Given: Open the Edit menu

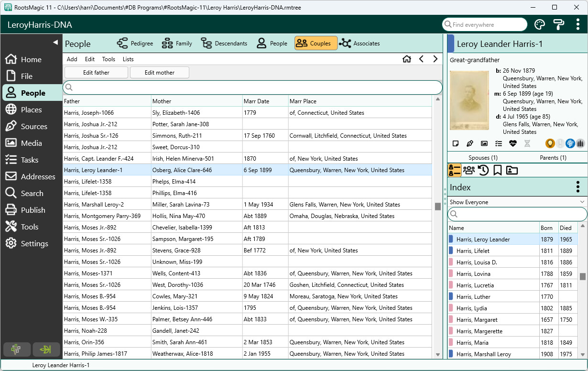Looking at the screenshot, I should click(x=90, y=59).
